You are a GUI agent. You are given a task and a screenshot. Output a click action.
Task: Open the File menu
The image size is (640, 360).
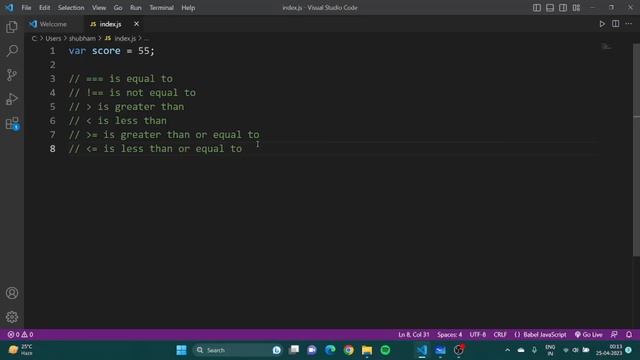26,8
